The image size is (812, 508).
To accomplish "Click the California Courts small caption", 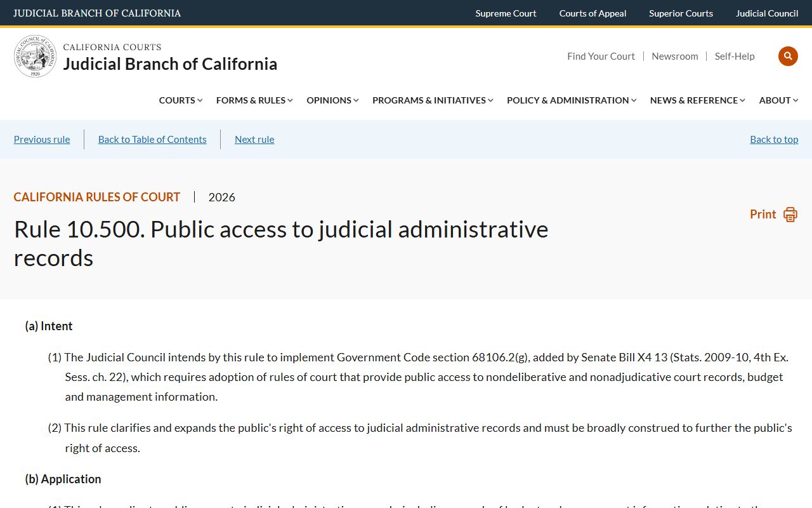I will [x=112, y=47].
